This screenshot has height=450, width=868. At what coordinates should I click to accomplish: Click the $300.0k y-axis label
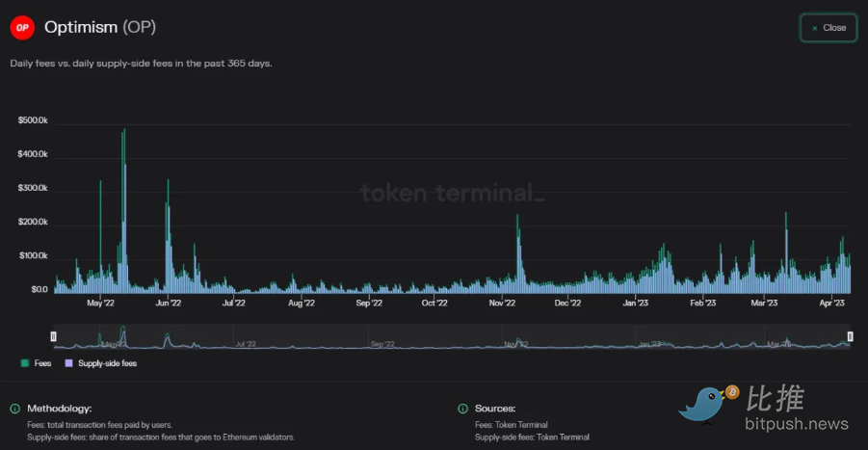pyautogui.click(x=33, y=188)
